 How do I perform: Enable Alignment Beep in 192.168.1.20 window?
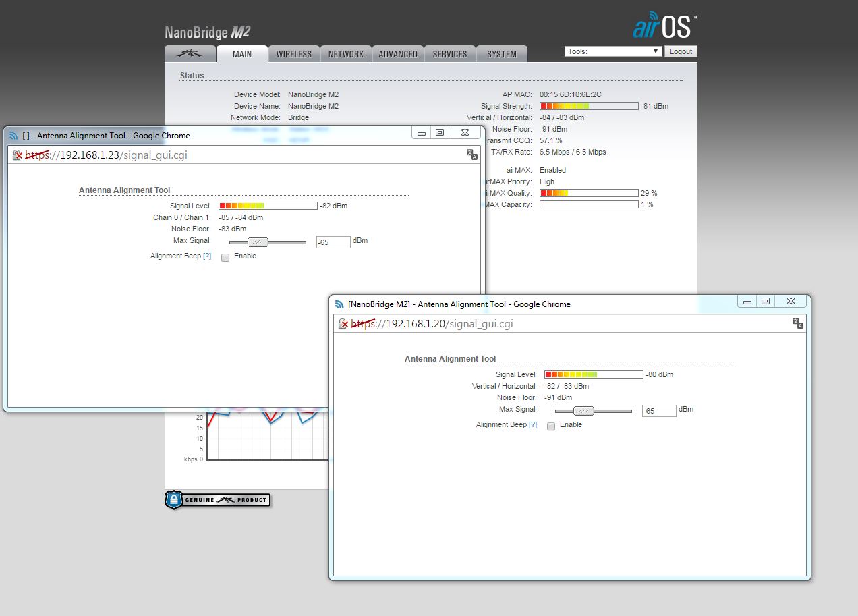551,426
